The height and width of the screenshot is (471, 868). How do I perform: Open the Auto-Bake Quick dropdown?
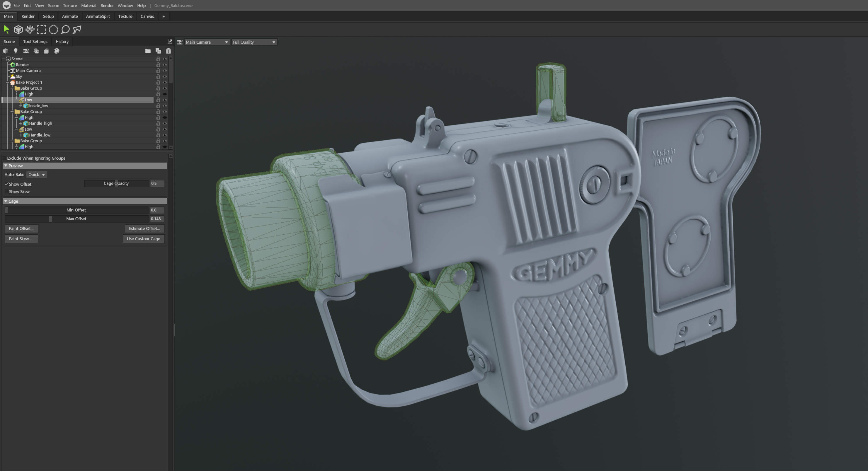coord(37,175)
